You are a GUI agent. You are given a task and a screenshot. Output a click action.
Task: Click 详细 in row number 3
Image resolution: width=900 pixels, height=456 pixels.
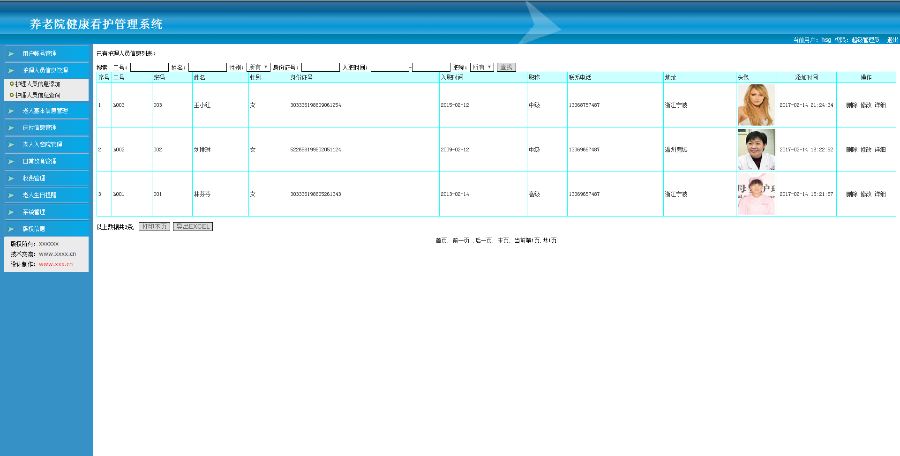click(x=880, y=194)
